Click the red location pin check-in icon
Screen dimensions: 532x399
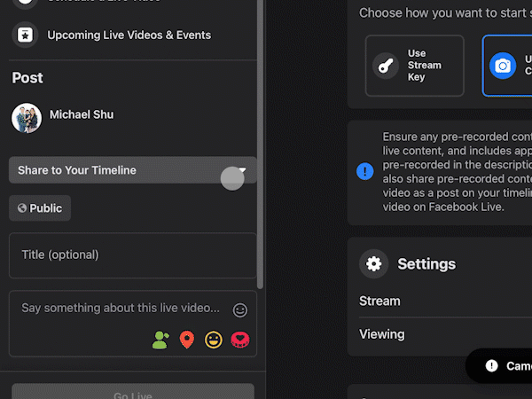[186, 340]
